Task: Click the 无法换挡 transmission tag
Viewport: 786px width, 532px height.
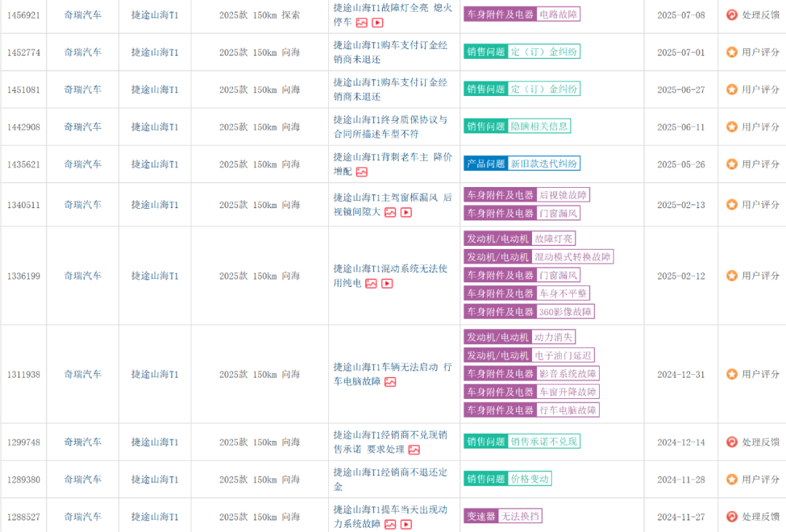Action: coord(520,516)
